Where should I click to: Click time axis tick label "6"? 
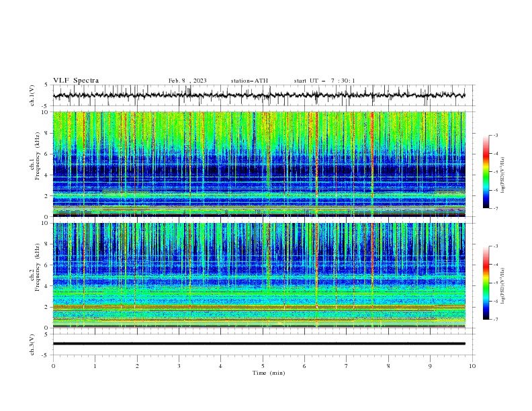[304, 366]
